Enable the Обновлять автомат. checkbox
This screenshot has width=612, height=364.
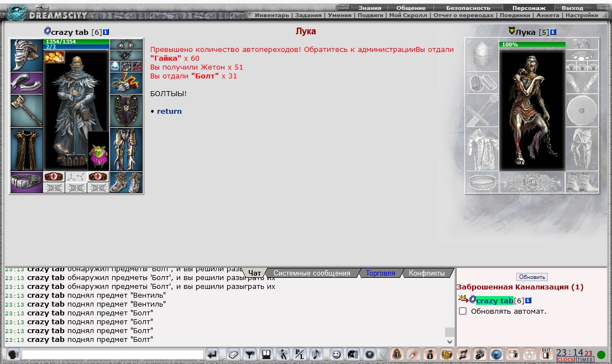point(463,311)
